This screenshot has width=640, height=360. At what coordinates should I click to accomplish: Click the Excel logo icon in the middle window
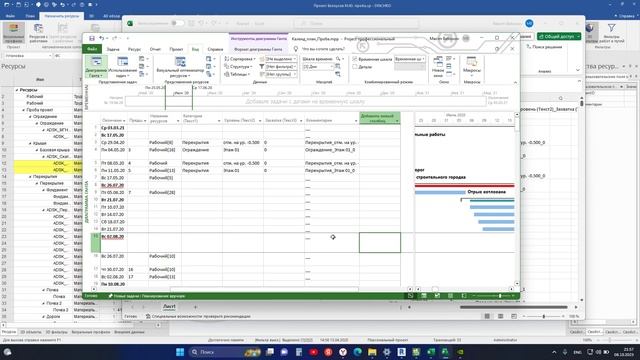(x=130, y=23)
